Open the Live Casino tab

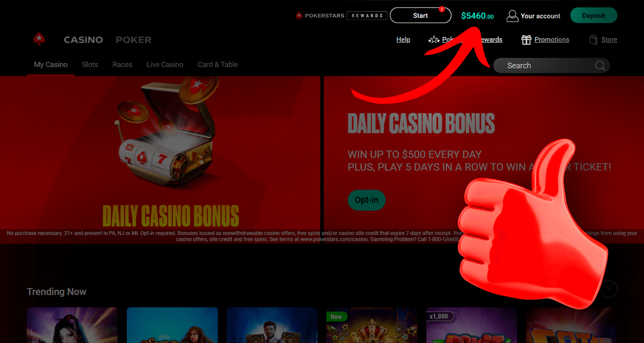165,64
